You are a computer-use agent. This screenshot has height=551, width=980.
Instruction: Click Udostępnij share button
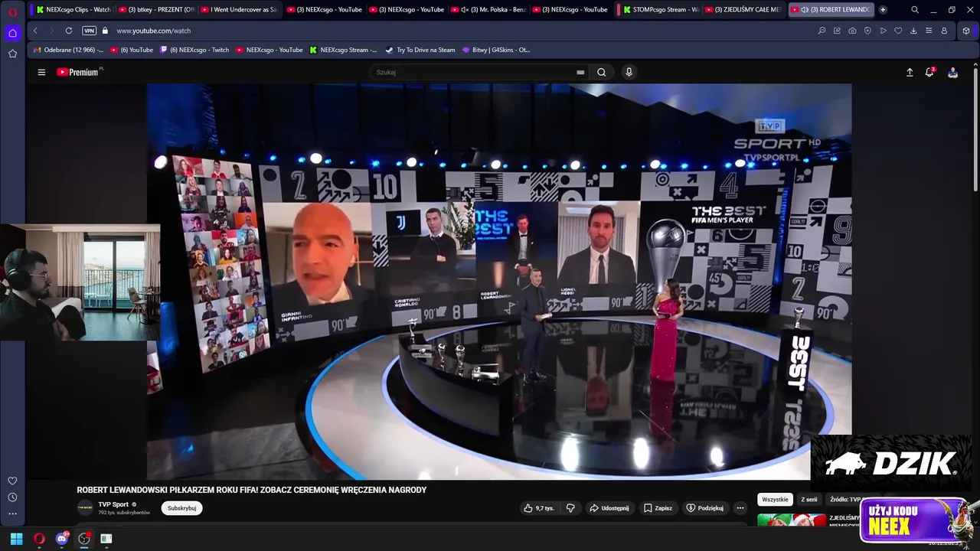(x=609, y=508)
